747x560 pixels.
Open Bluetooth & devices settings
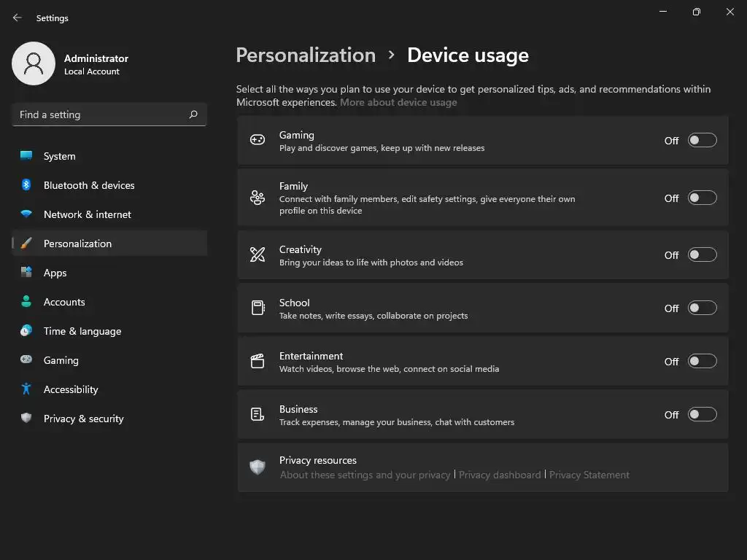click(x=89, y=185)
